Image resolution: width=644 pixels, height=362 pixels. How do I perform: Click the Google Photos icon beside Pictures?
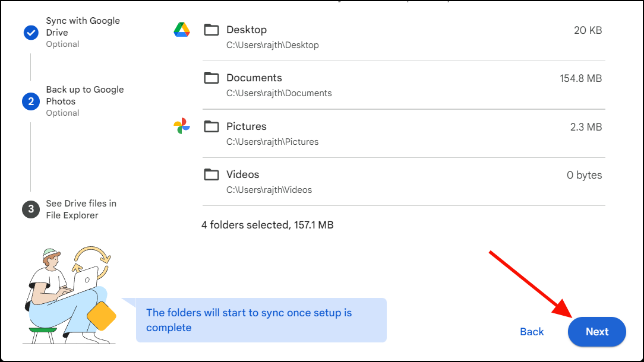(x=182, y=126)
